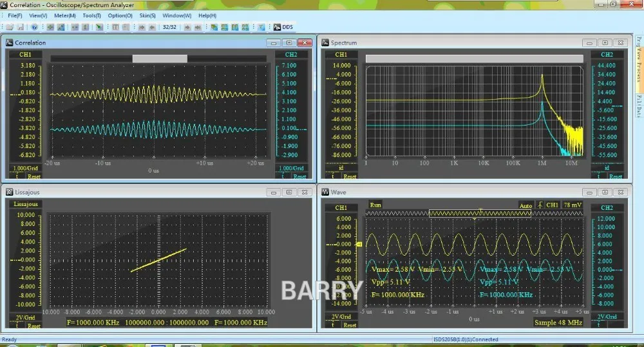This screenshot has height=347, width=644.
Task: Click the Spectrum window title icon
Action: 325,42
